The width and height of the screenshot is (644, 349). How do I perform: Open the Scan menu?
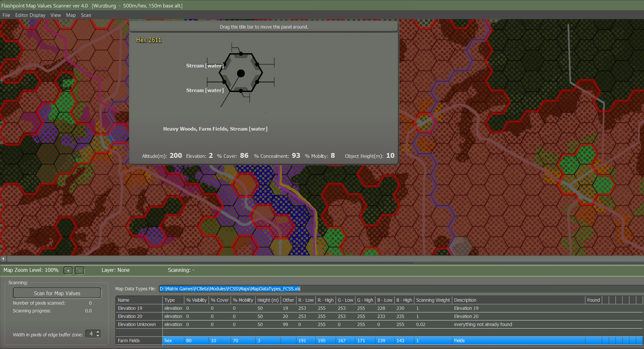[x=86, y=15]
